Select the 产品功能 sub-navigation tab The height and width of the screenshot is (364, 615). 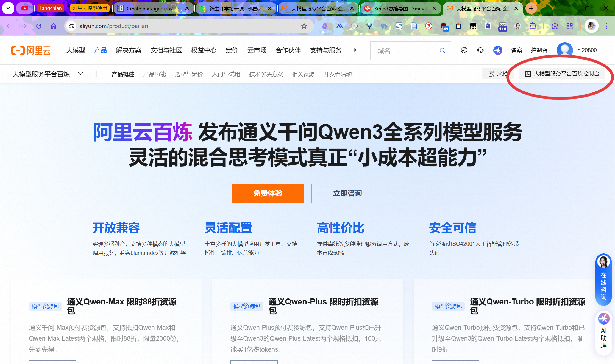click(155, 74)
